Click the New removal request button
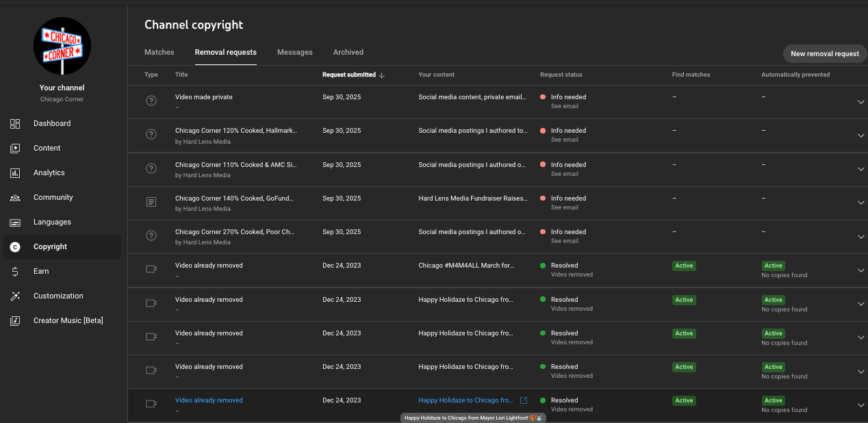 pyautogui.click(x=825, y=53)
